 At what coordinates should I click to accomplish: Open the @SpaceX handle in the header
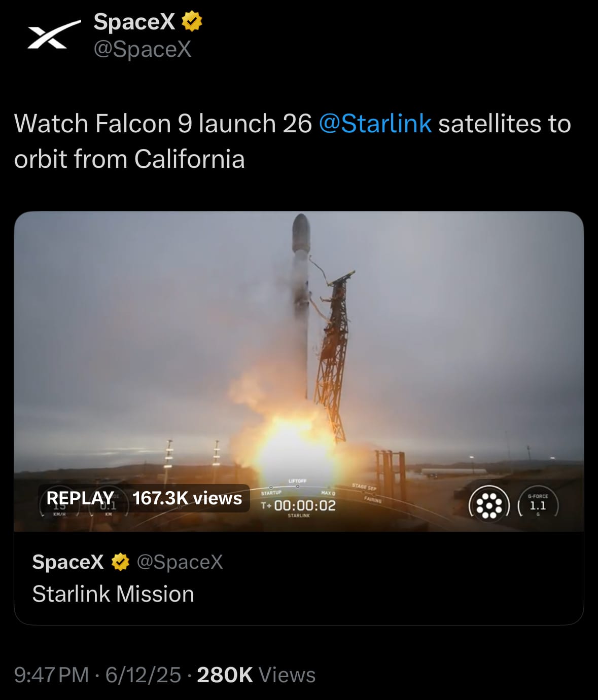pyautogui.click(x=143, y=49)
